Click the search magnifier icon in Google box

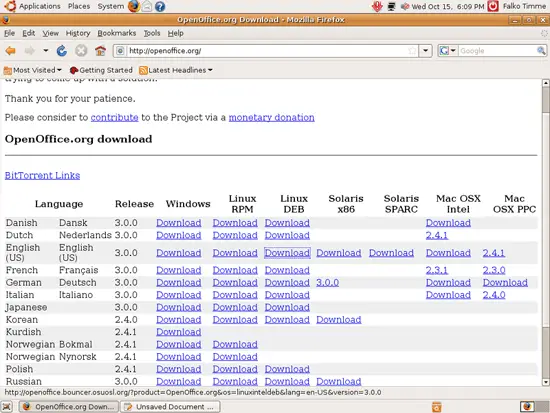click(x=541, y=51)
